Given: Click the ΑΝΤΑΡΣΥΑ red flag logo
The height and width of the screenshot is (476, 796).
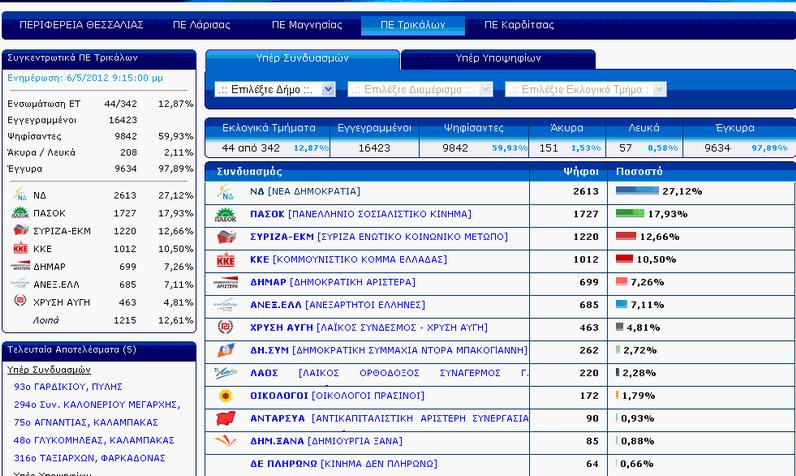Looking at the screenshot, I should [226, 418].
